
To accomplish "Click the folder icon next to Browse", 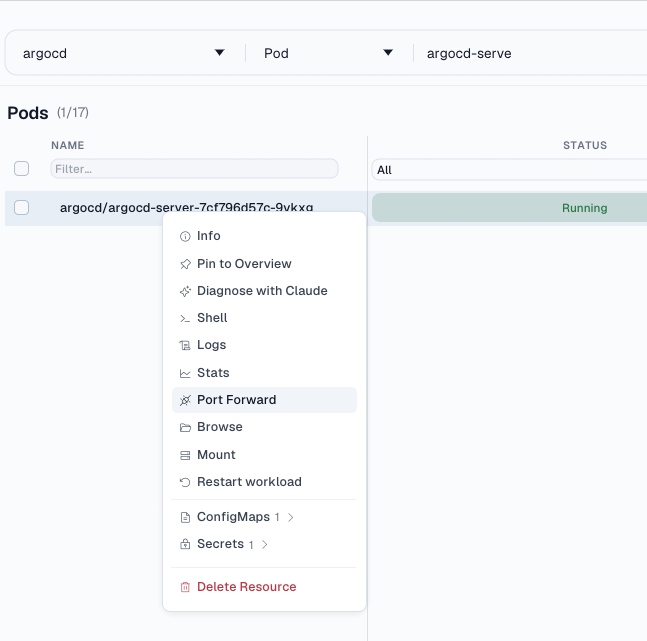I will coord(185,428).
